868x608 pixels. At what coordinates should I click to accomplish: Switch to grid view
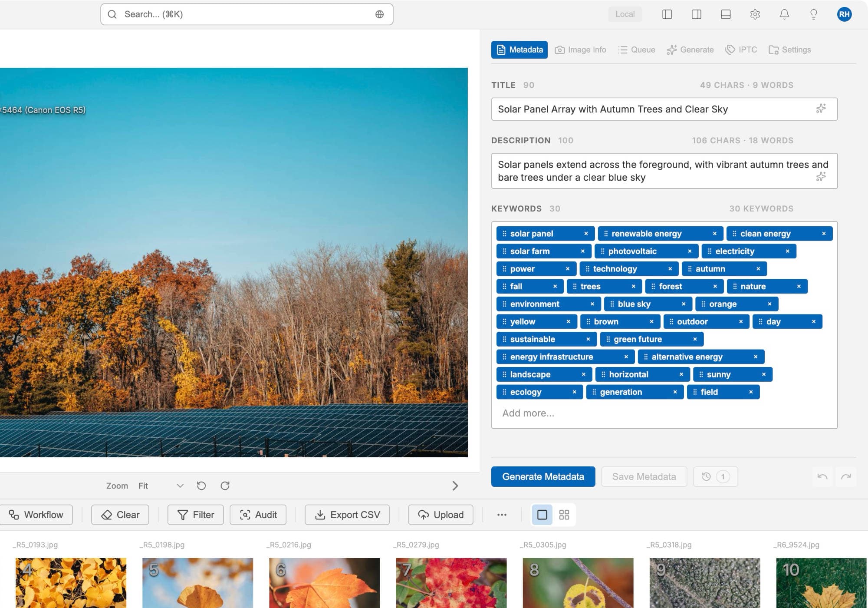coord(564,515)
